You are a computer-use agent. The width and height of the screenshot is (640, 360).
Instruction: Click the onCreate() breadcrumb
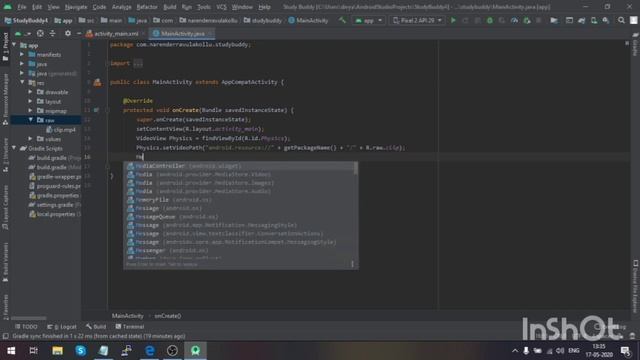(x=168, y=316)
